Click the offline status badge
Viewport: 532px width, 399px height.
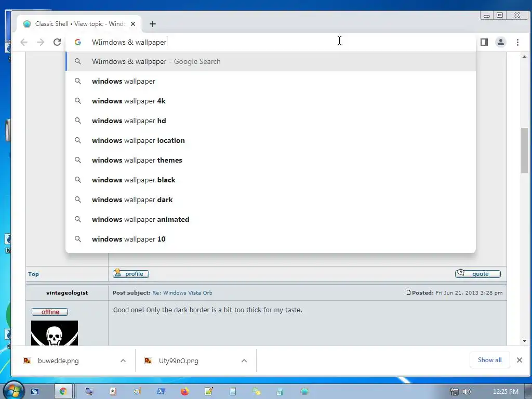(50, 312)
